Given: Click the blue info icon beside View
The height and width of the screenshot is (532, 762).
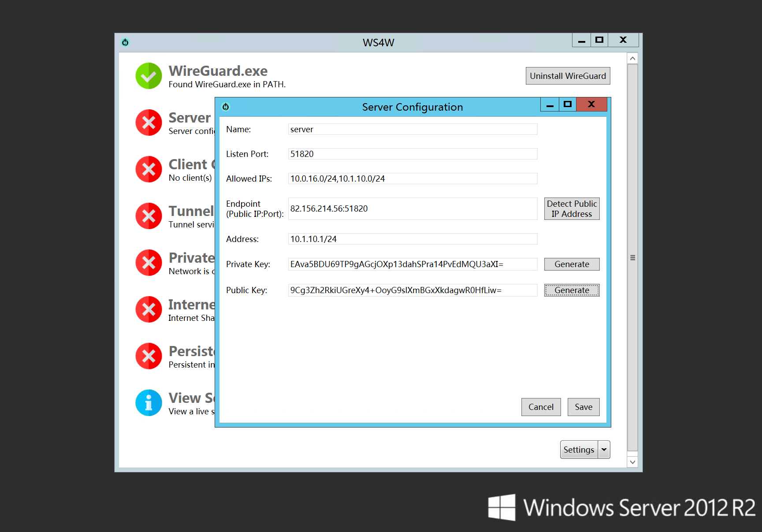Looking at the screenshot, I should 149,403.
